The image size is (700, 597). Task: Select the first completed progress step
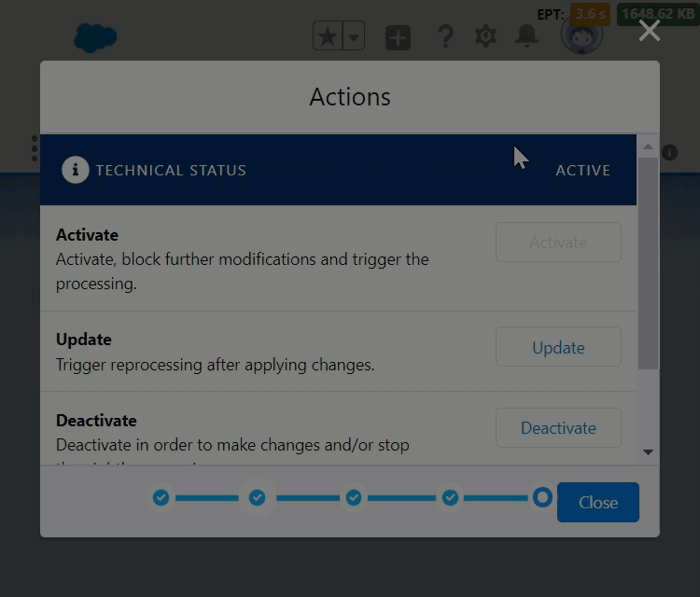coord(161,498)
